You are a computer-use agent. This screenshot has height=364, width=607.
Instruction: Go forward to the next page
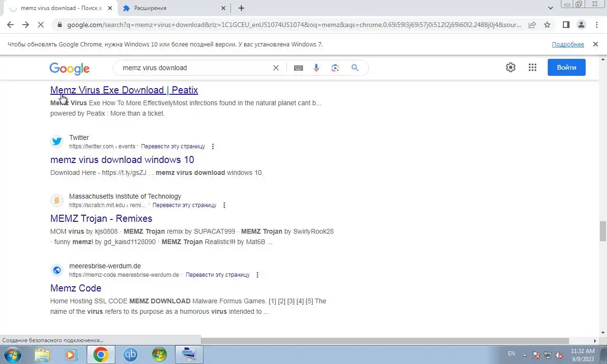click(26, 25)
